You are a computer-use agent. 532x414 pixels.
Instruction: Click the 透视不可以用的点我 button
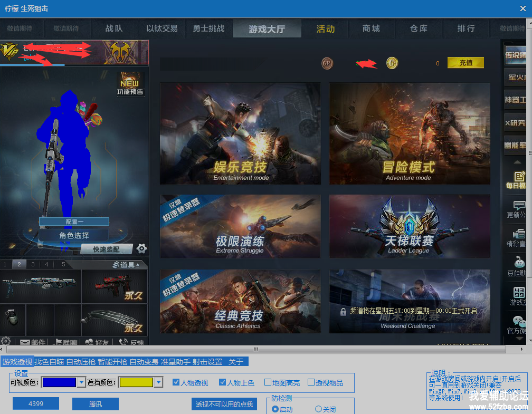coord(224,404)
